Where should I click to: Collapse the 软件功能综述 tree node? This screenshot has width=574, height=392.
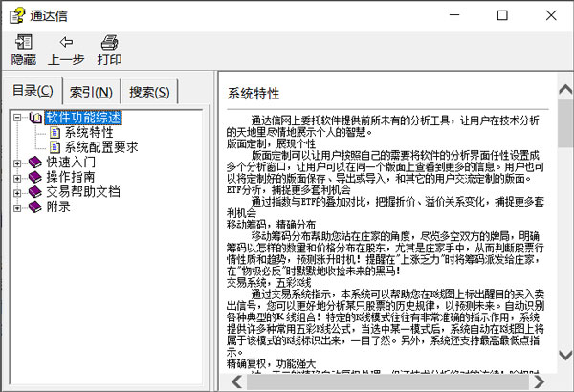pos(17,118)
